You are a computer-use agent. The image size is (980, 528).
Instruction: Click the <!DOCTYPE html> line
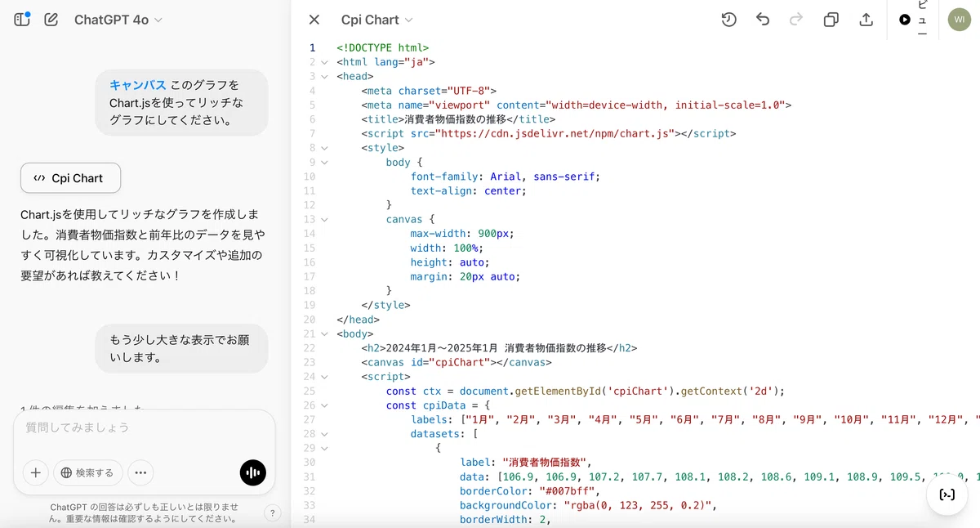point(382,48)
